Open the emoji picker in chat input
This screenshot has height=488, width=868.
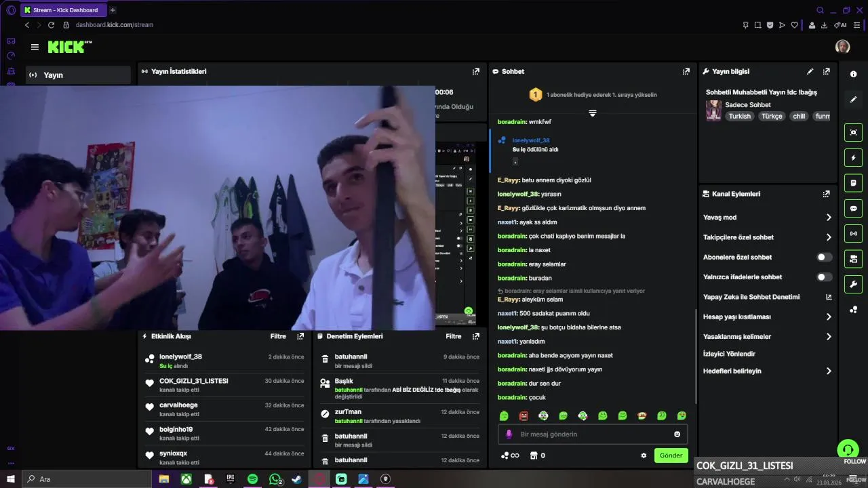(x=677, y=434)
